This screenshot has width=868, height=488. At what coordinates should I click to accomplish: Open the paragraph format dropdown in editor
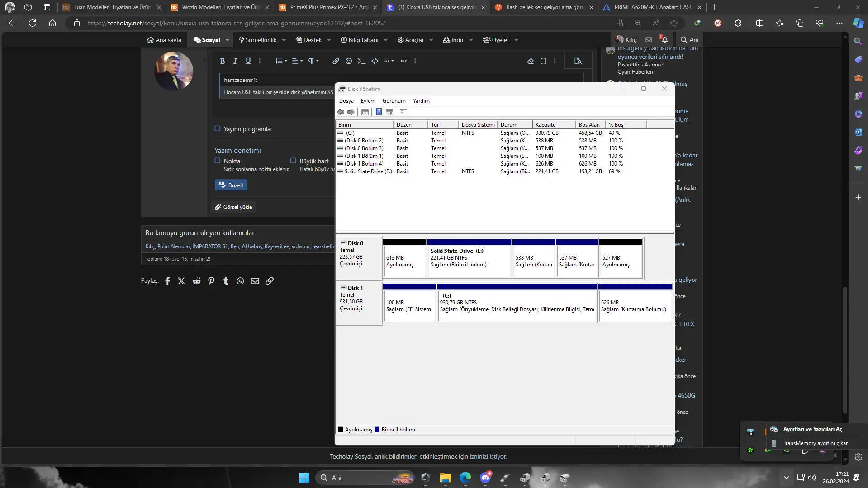[313, 61]
